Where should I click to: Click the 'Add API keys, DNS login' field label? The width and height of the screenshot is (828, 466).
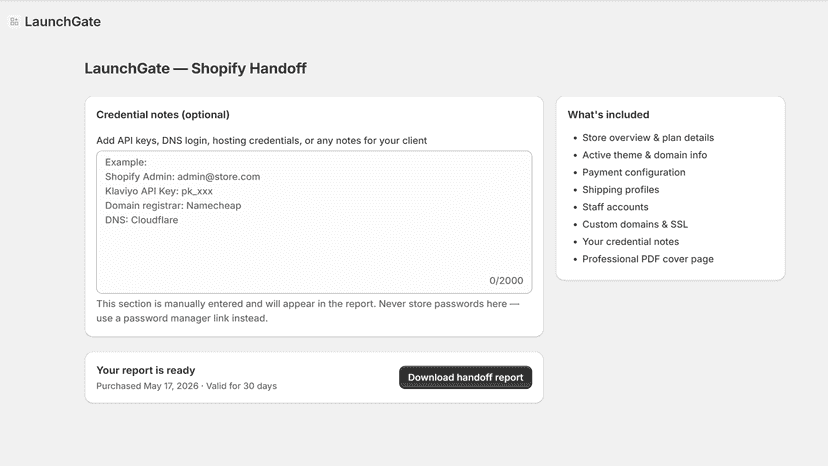261,141
